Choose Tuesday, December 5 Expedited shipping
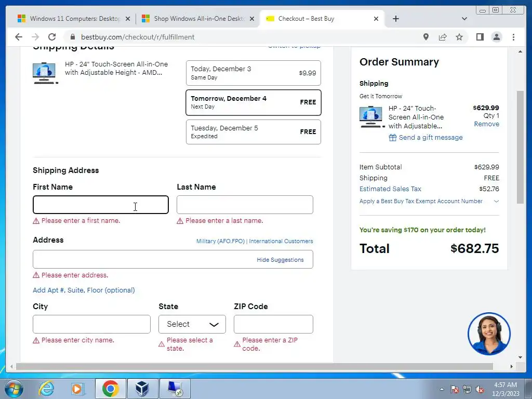The height and width of the screenshot is (399, 532). point(254,132)
